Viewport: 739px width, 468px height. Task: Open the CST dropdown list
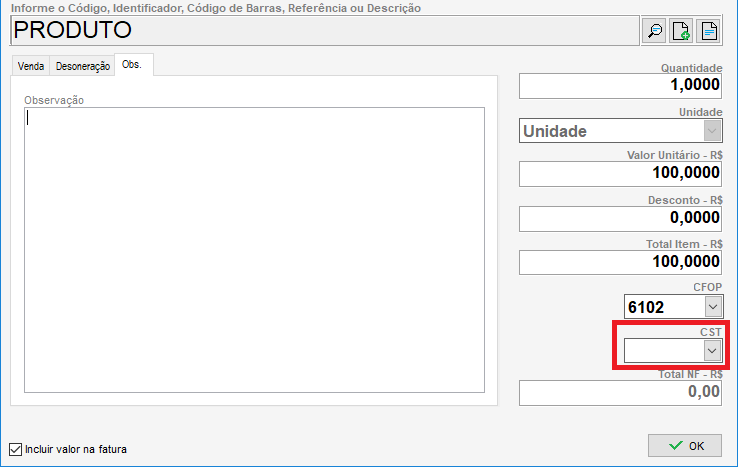point(711,350)
